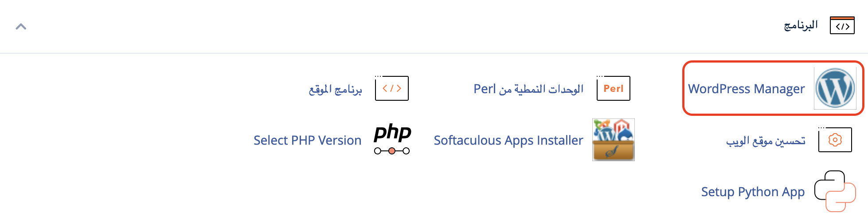Click the red slider dot under php logo
This screenshot has height=221, width=868.
392,151
